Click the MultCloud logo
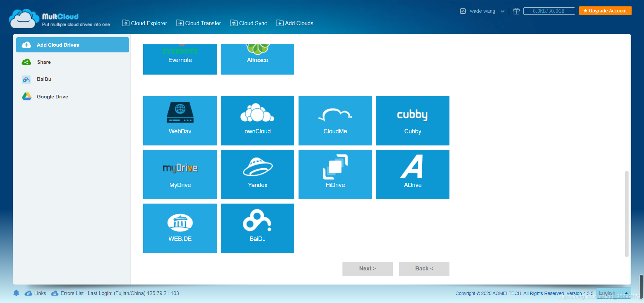This screenshot has width=644, height=303. pyautogui.click(x=59, y=18)
